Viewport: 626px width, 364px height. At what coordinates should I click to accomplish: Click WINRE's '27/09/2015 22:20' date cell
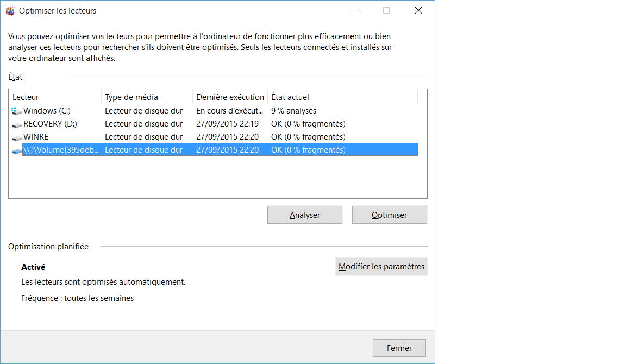point(227,137)
